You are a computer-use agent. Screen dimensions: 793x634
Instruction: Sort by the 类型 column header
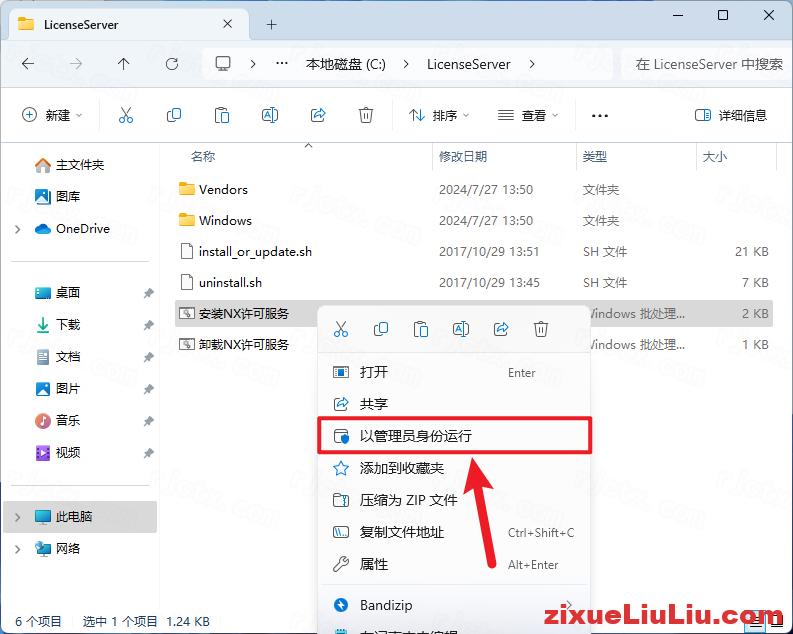[594, 157]
